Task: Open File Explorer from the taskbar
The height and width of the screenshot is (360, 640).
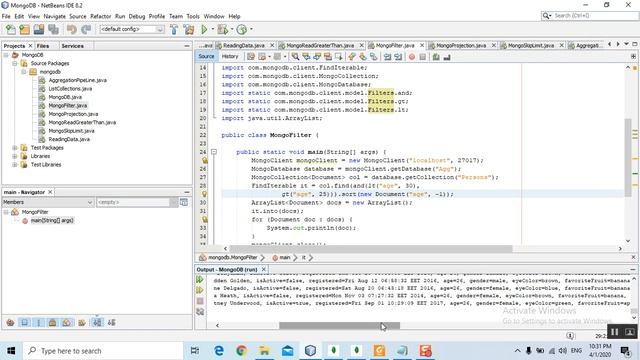Action: point(264,351)
